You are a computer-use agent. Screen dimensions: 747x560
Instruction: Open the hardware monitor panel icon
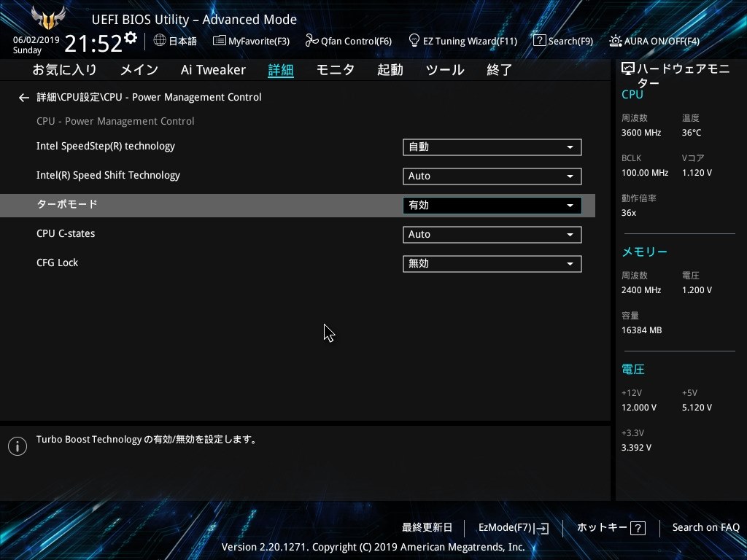tap(626, 68)
